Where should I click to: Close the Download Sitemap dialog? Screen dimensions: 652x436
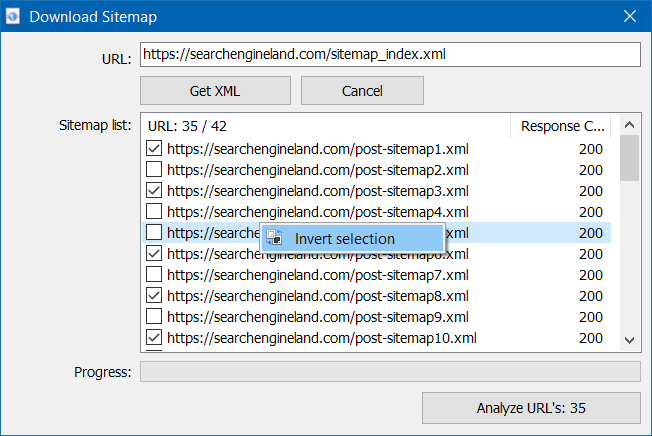(629, 16)
